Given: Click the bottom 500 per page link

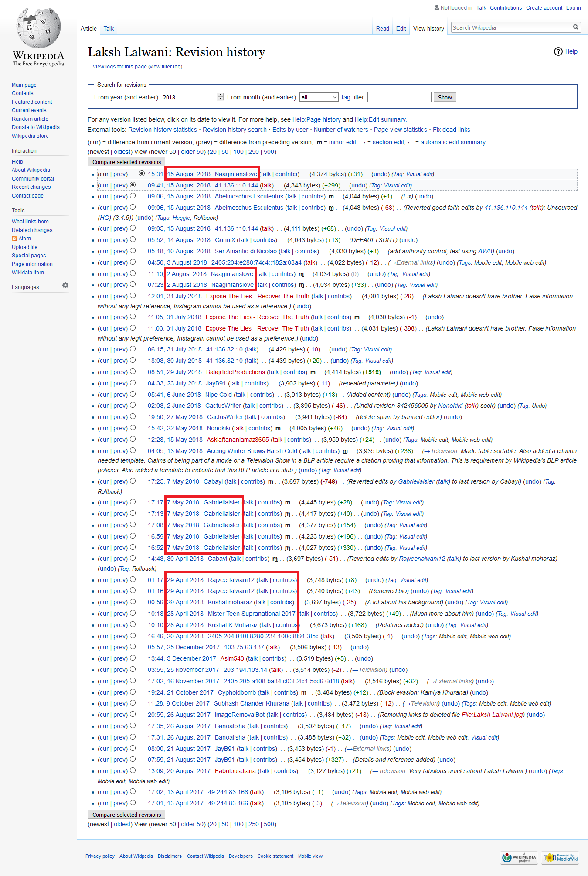Looking at the screenshot, I should (269, 824).
